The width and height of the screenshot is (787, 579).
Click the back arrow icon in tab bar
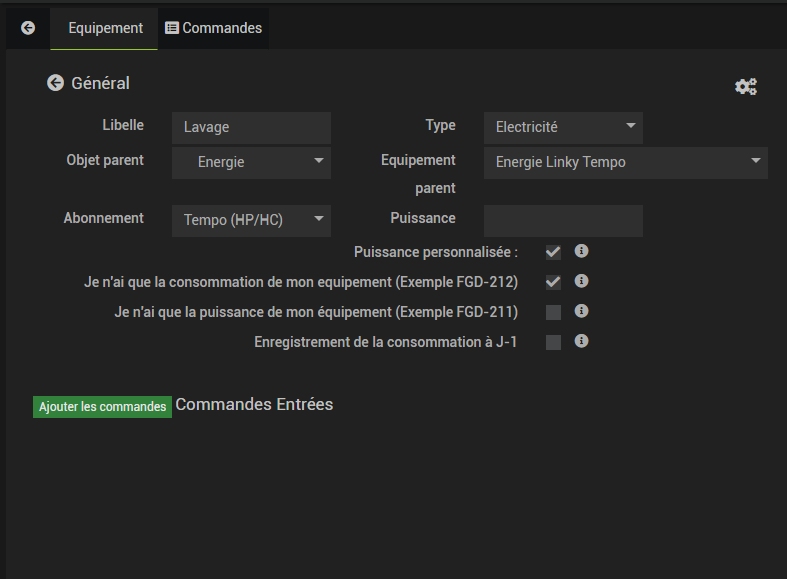point(28,28)
